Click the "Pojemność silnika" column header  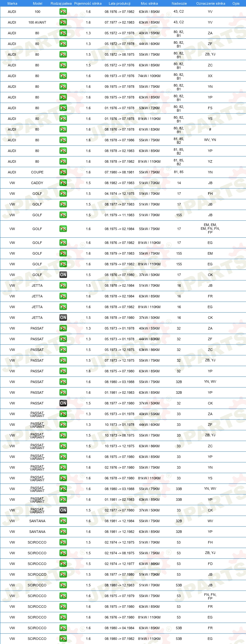tap(88, 3)
